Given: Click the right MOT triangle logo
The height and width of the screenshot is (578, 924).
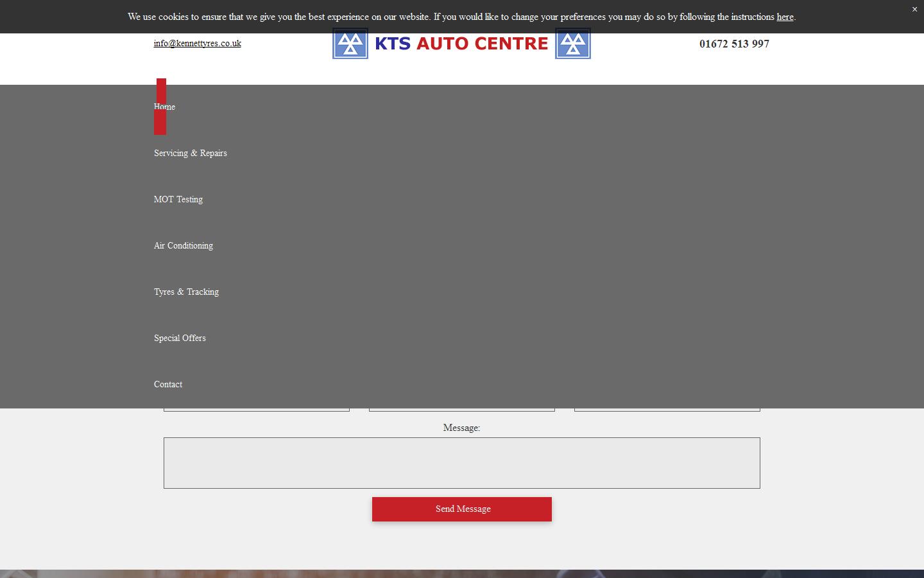Looking at the screenshot, I should [572, 43].
